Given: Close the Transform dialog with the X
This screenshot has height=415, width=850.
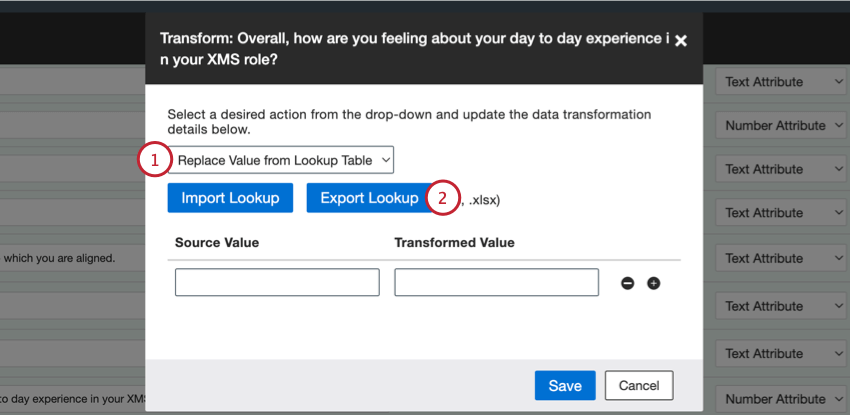Looking at the screenshot, I should 681,40.
